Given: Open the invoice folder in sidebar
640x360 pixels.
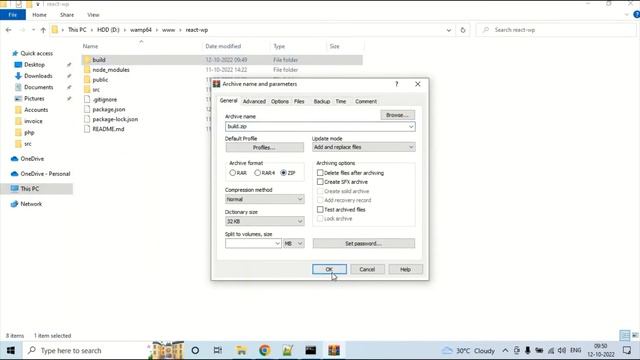Looking at the screenshot, I should pyautogui.click(x=33, y=121).
